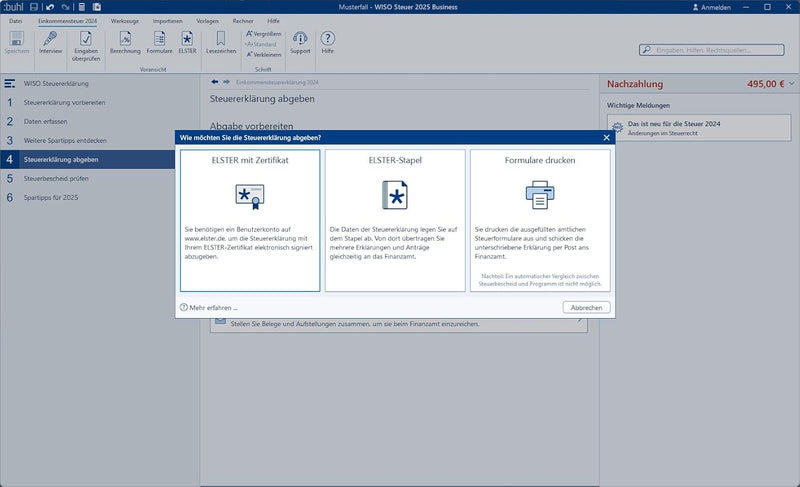
Task: Choose the Formulare drucken printer option
Action: tap(540, 220)
